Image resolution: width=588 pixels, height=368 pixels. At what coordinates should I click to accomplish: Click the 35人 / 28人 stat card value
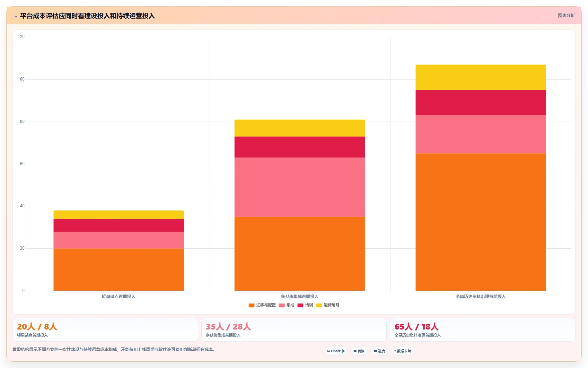pyautogui.click(x=228, y=327)
